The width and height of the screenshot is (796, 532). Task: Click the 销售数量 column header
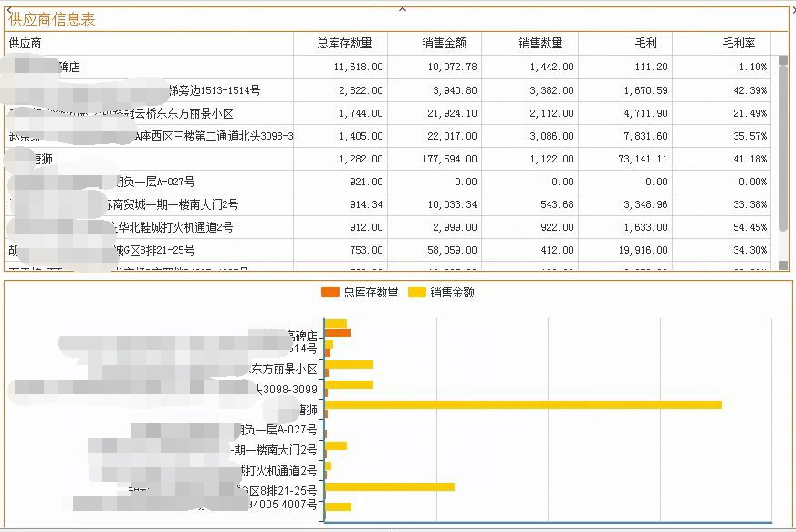point(539,42)
